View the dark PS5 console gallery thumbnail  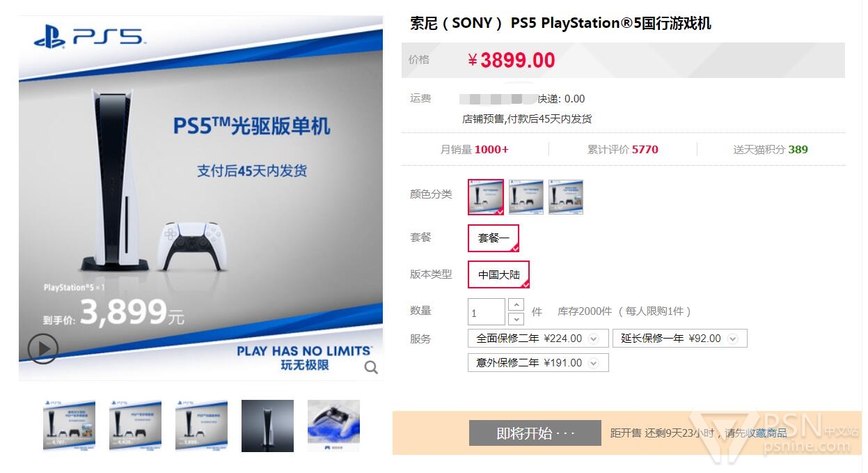coord(267,426)
